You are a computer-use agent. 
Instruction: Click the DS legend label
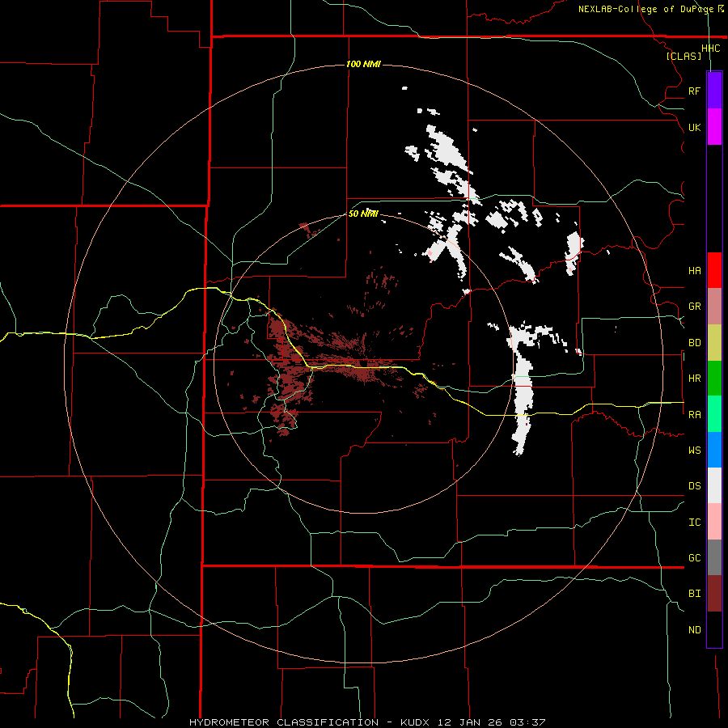[694, 486]
